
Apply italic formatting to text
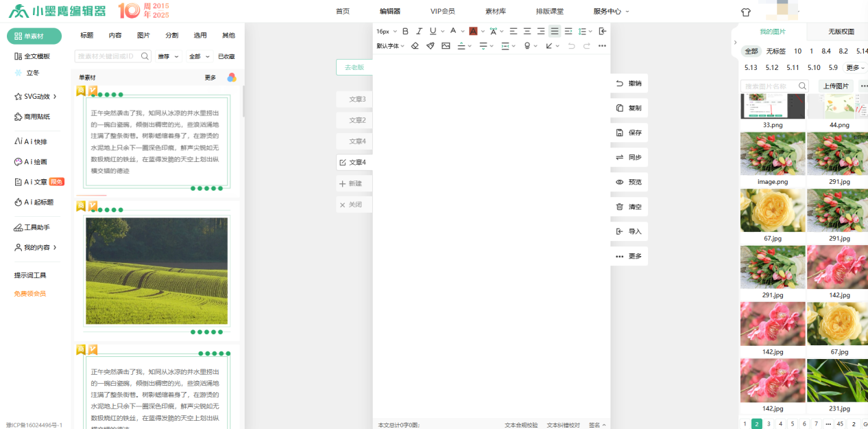click(x=419, y=31)
